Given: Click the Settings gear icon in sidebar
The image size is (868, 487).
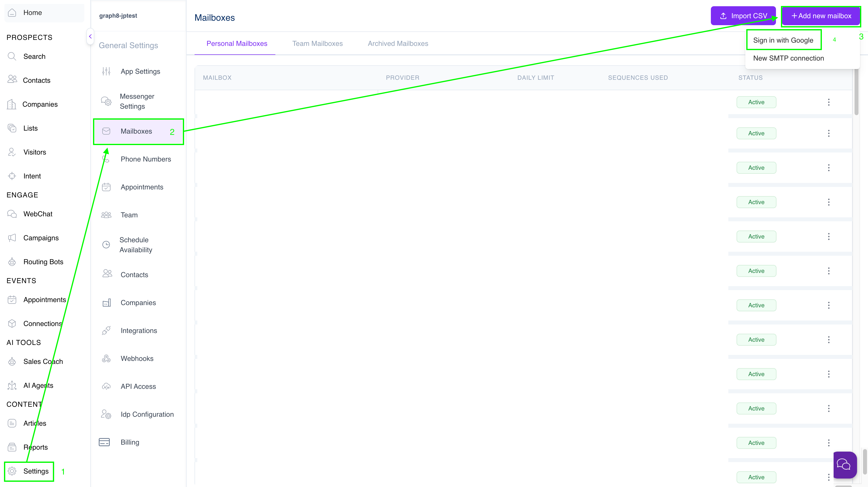Looking at the screenshot, I should (12, 471).
